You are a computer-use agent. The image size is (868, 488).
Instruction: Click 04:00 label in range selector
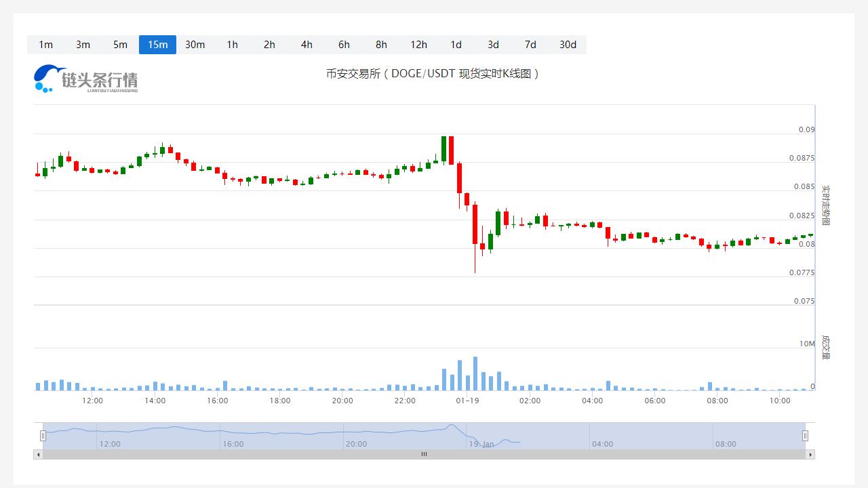coord(602,444)
